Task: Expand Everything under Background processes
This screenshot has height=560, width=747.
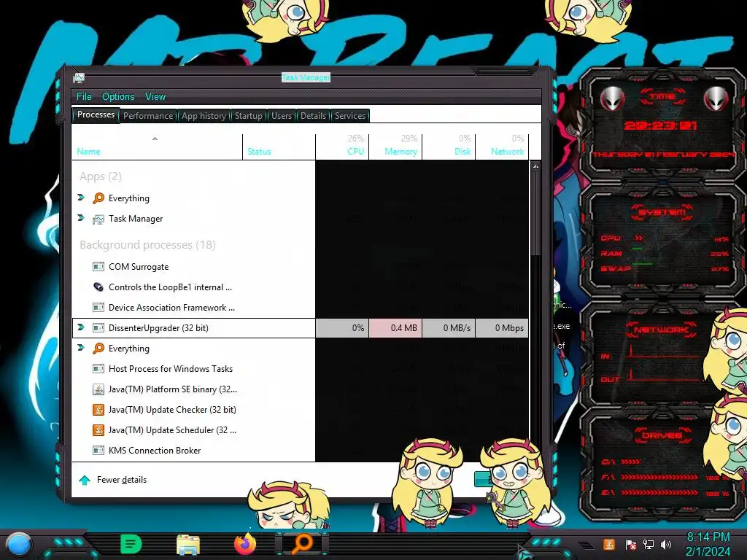Action: click(81, 348)
